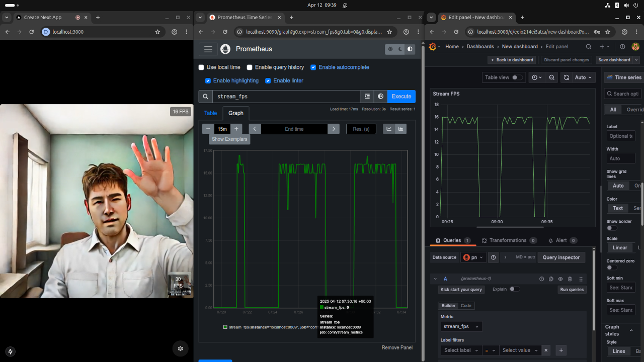The image size is (644, 362).
Task: Hide query A using the eye icon
Action: [x=560, y=279]
